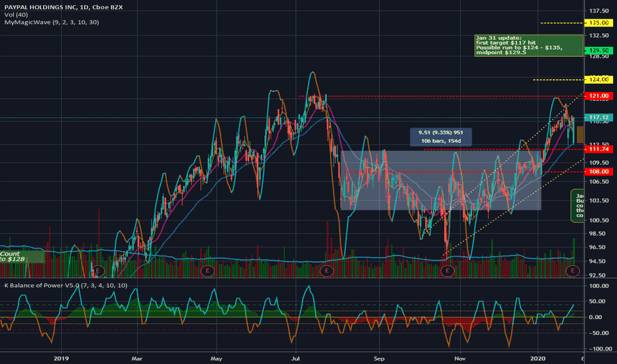Screen dimensions: 617x364
Task: Select the MyMagicWave indicator label
Action: click(52, 23)
